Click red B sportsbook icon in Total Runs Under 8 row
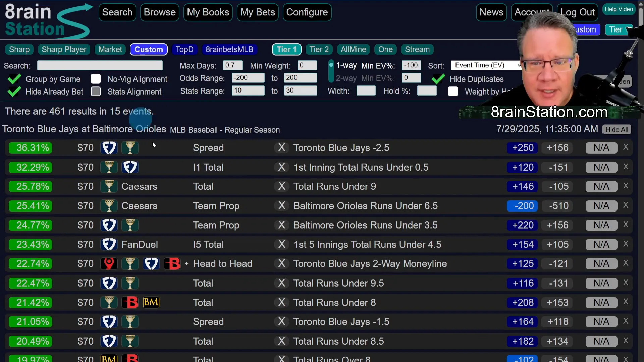Image resolution: width=644 pixels, height=362 pixels. tap(130, 303)
